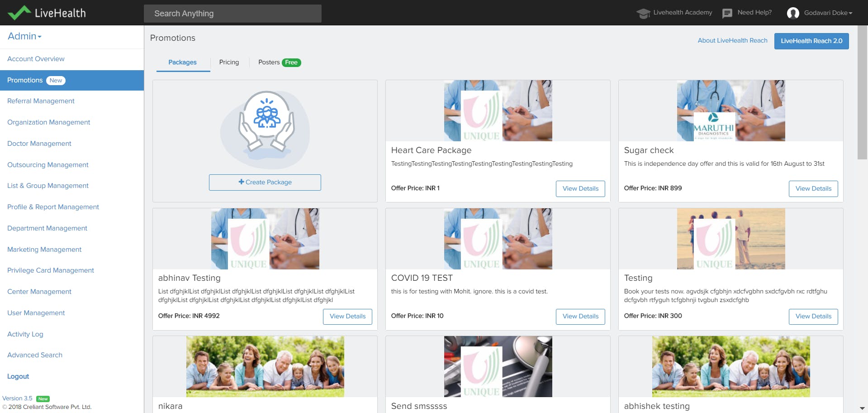
Task: Open Outsourcing Management
Action: (x=48, y=165)
